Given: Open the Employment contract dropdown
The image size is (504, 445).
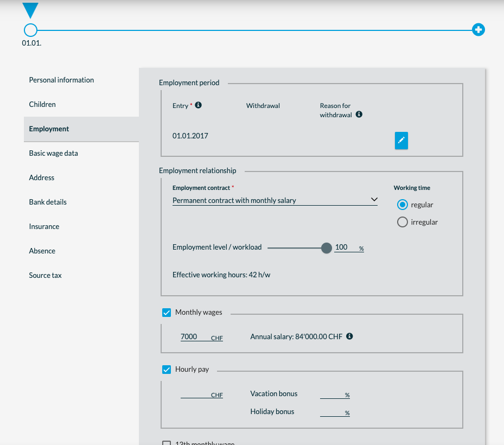Looking at the screenshot, I should [275, 200].
